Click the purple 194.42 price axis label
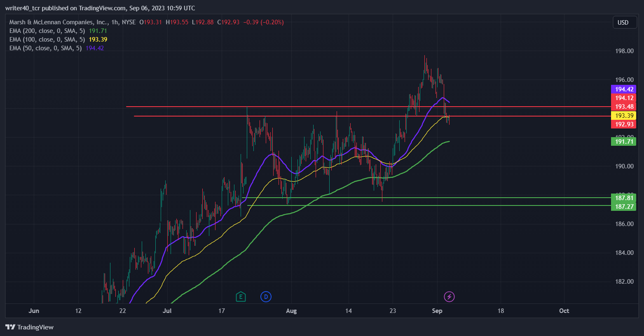This screenshot has width=644, height=336. point(624,89)
